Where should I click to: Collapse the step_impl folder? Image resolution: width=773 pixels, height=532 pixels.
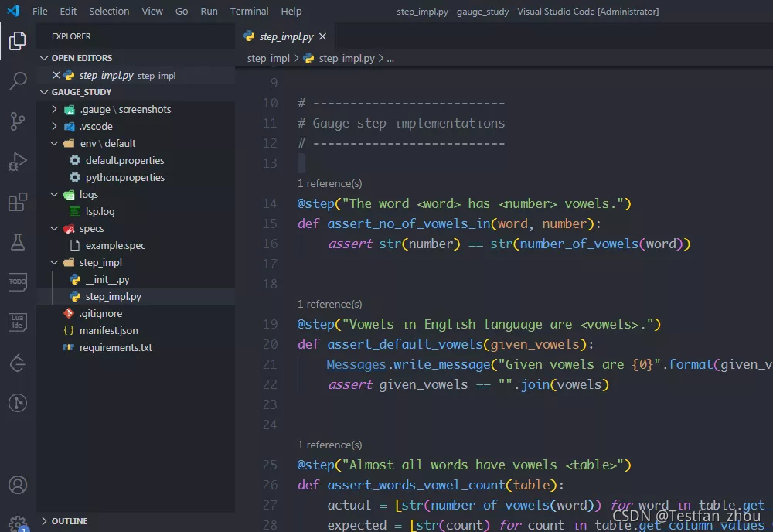54,262
